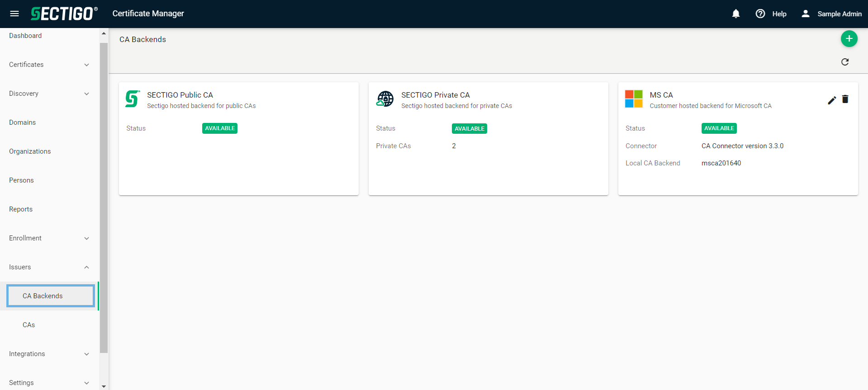Click 'Sectigo hosted backend for public CAs'
The image size is (868, 390).
click(201, 106)
